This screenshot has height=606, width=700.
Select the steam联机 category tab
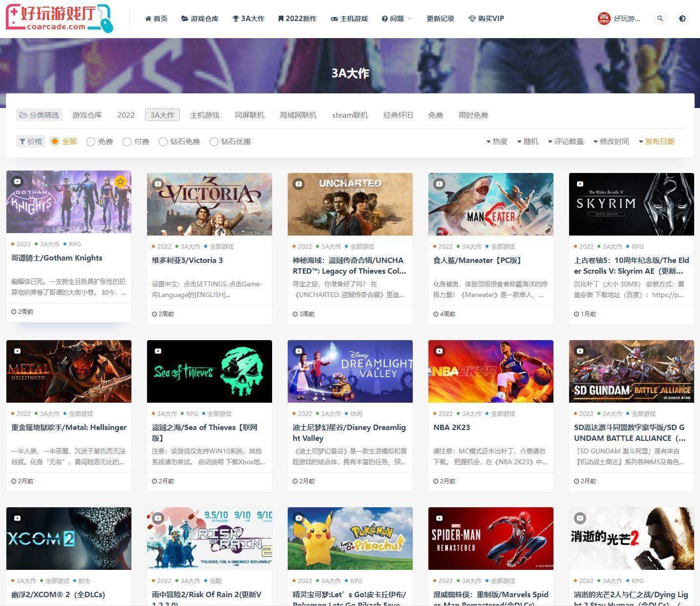click(350, 115)
